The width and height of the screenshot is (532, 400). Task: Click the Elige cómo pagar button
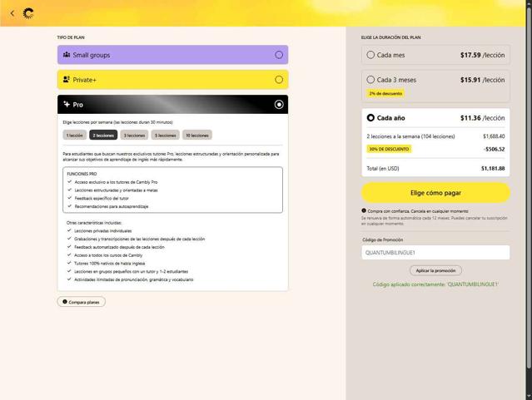click(x=435, y=193)
